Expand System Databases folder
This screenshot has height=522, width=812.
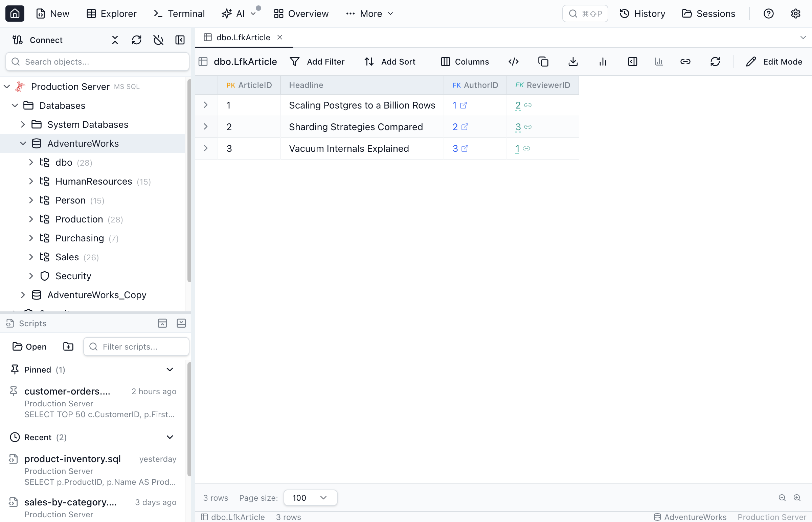point(23,124)
